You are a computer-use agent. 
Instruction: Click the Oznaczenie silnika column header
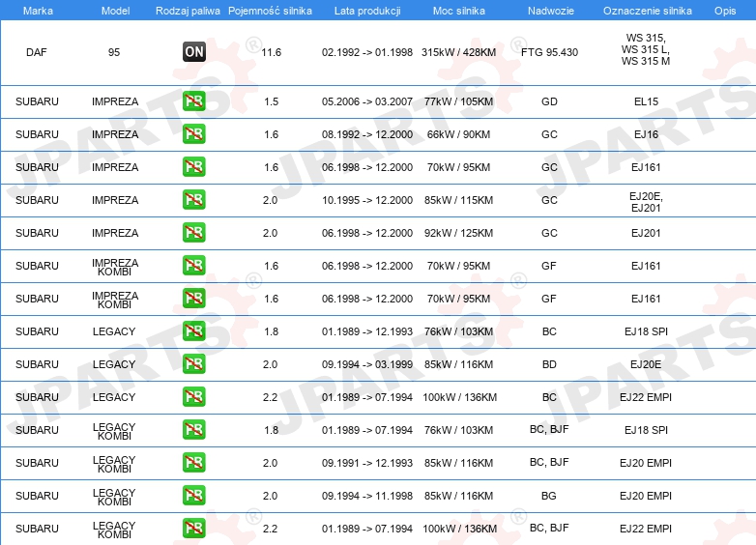(647, 11)
